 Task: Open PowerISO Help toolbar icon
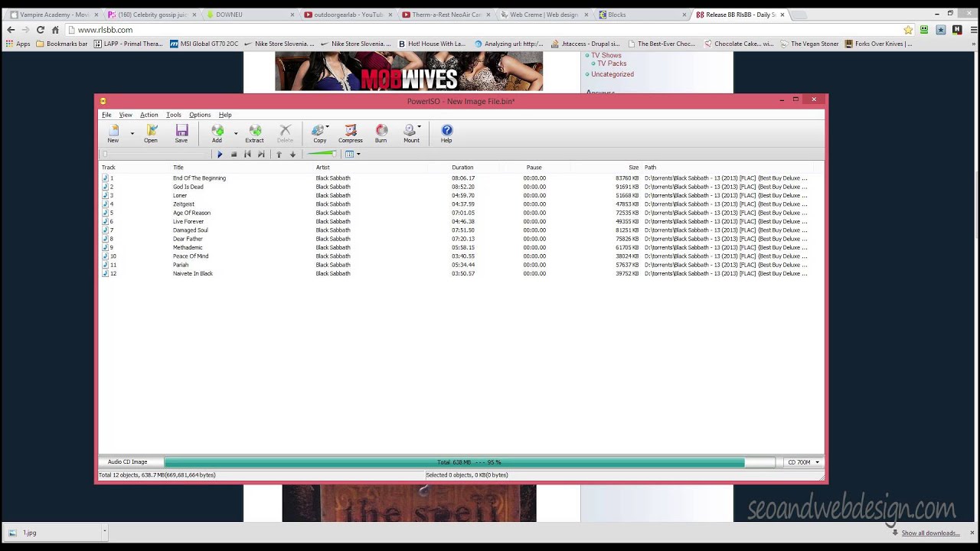(446, 134)
